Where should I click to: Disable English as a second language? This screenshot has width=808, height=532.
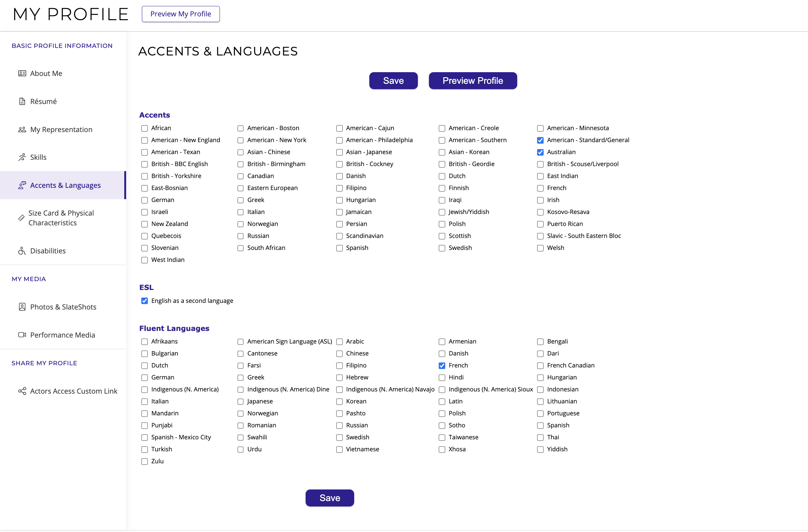pyautogui.click(x=145, y=301)
